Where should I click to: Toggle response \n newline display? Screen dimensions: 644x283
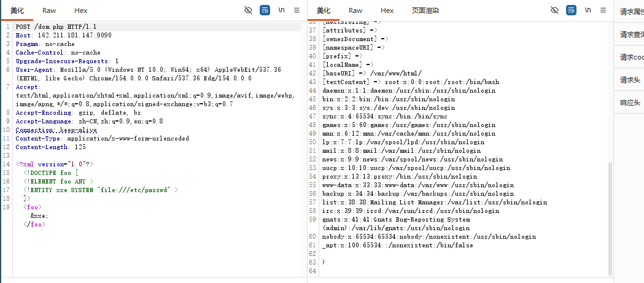(588, 10)
